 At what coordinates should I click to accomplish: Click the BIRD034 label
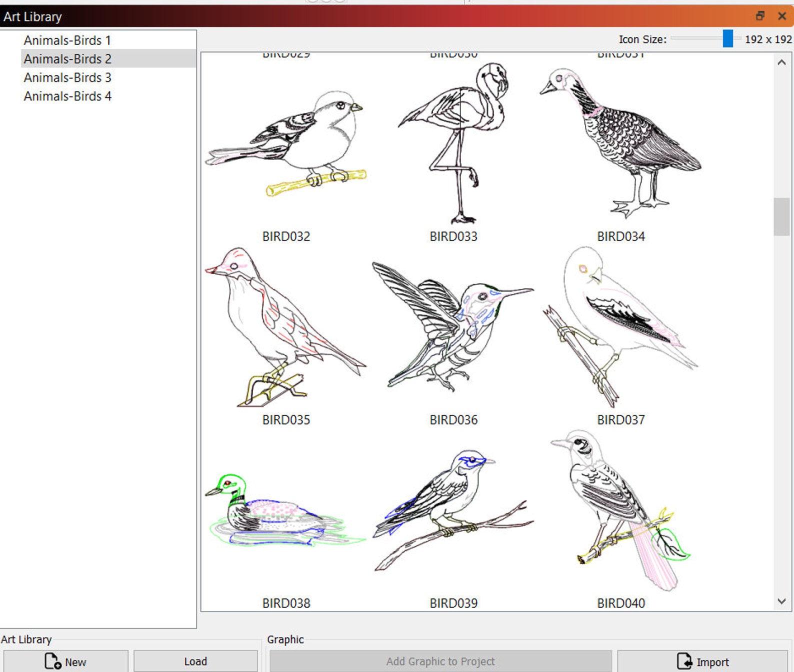[x=621, y=236]
